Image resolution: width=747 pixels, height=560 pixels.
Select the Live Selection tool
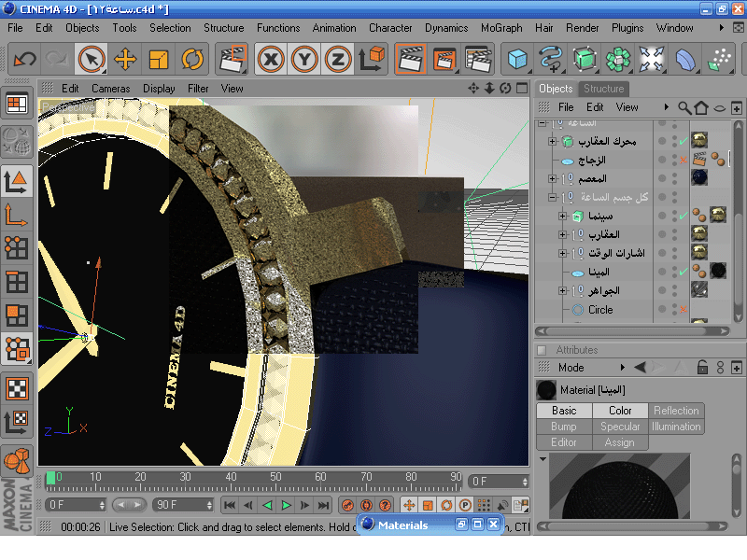(92, 60)
